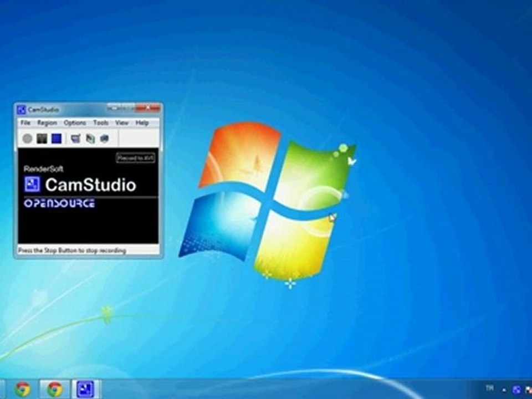
Task: Click the CamStudio icon in the title bar
Action: (22, 110)
